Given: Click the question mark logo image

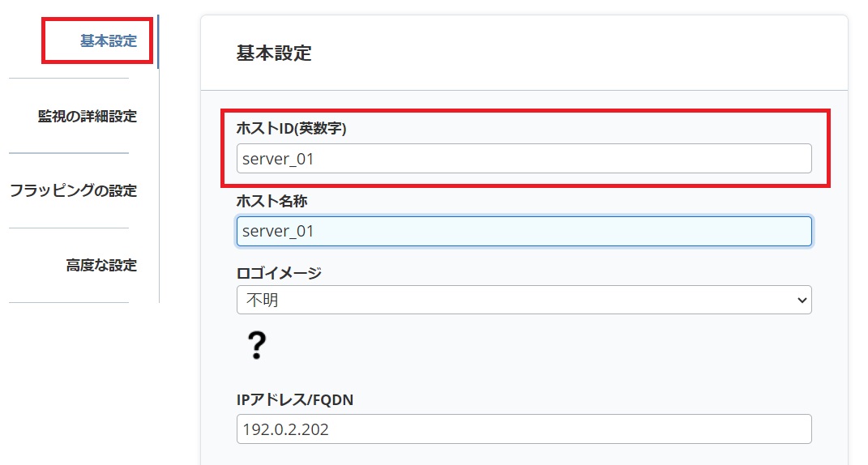Looking at the screenshot, I should [256, 345].
